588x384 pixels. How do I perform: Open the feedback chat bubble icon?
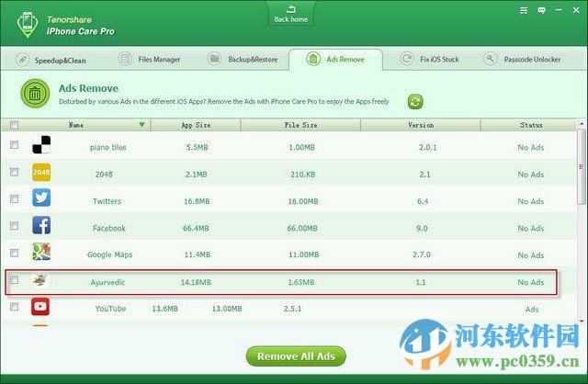(x=541, y=10)
